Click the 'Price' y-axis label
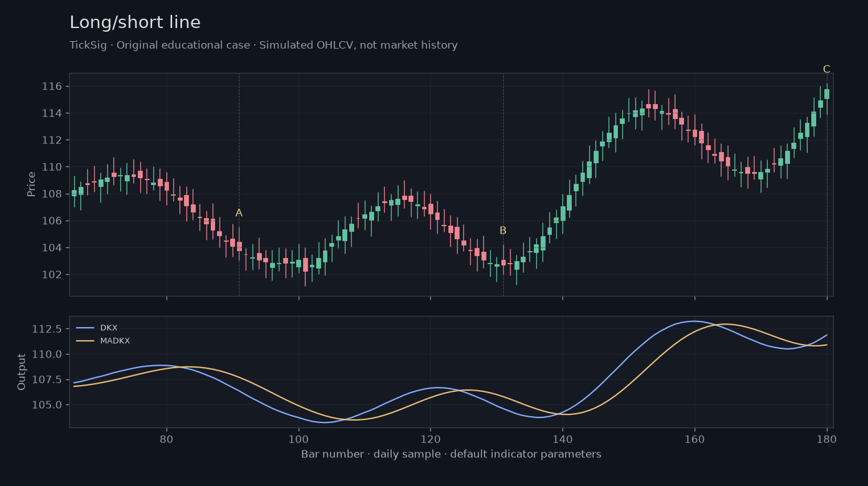The height and width of the screenshot is (486, 868). [x=31, y=184]
